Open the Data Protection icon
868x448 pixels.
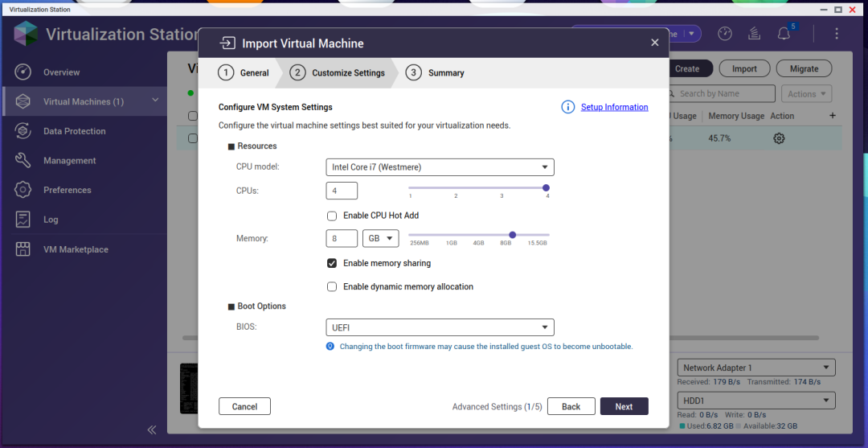point(23,131)
